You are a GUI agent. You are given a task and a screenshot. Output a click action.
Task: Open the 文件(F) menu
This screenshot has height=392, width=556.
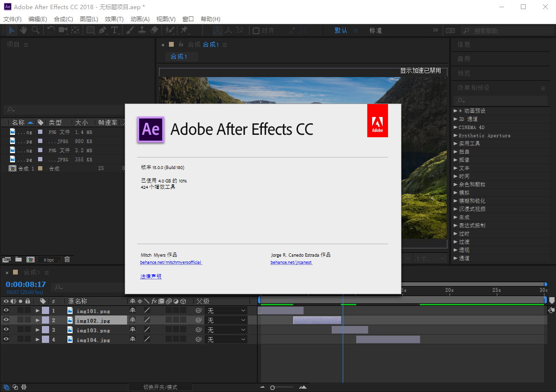pyautogui.click(x=13, y=19)
